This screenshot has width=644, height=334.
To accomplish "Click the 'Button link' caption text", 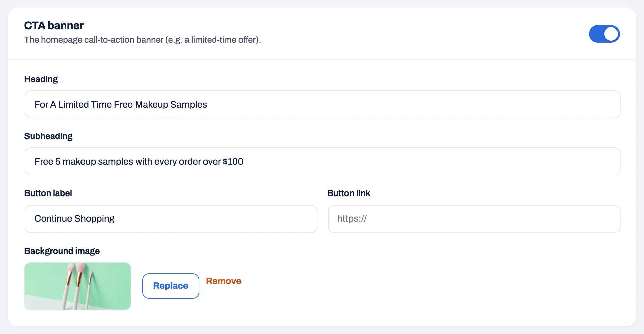I will click(348, 193).
